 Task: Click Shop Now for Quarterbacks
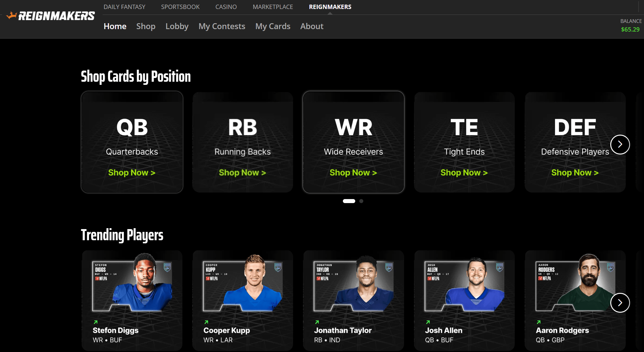coord(132,172)
